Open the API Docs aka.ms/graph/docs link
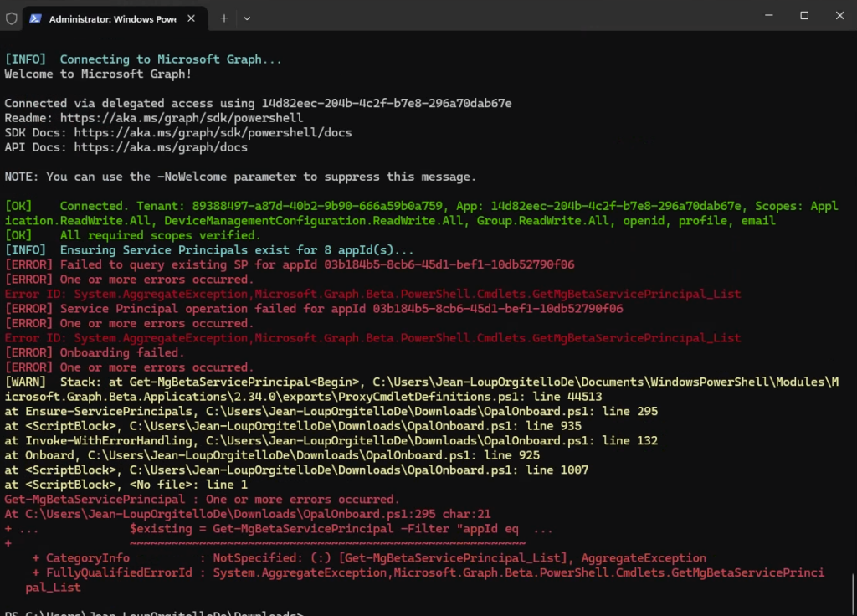The width and height of the screenshot is (857, 616). 161,147
